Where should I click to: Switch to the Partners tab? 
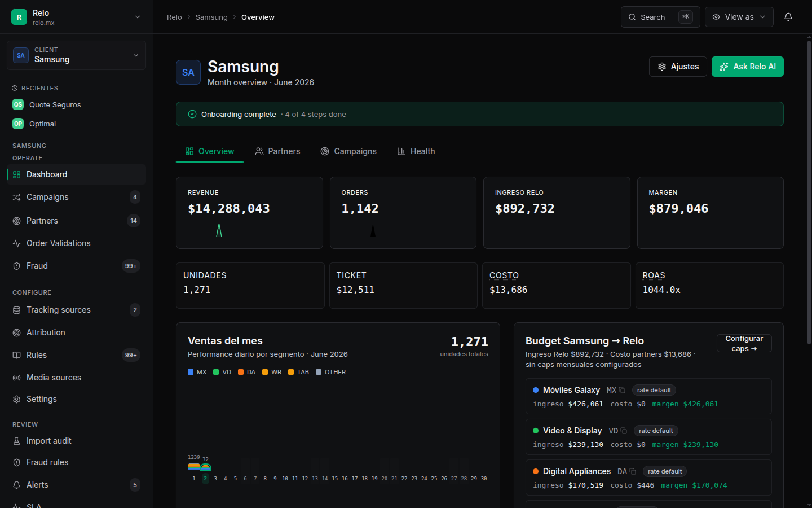277,151
